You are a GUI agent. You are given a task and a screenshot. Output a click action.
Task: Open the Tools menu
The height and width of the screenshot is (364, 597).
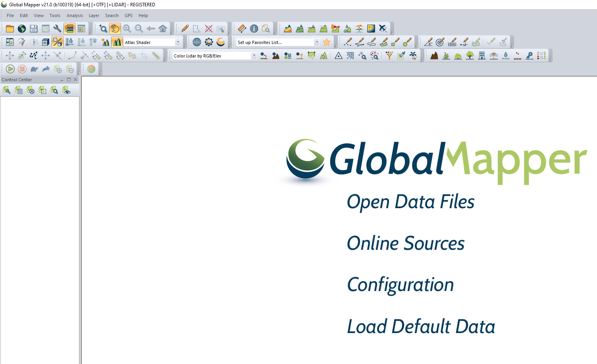[x=55, y=15]
